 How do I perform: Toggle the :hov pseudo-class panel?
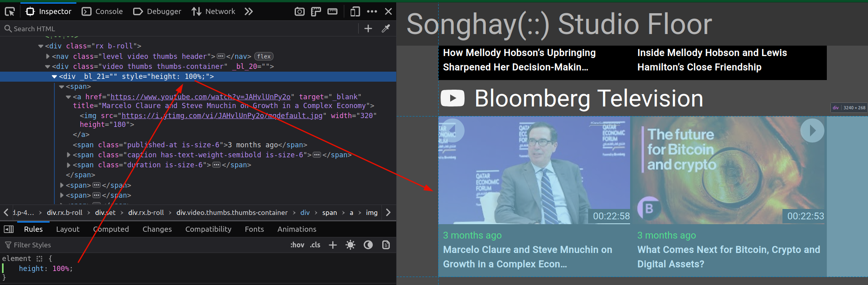[297, 245]
